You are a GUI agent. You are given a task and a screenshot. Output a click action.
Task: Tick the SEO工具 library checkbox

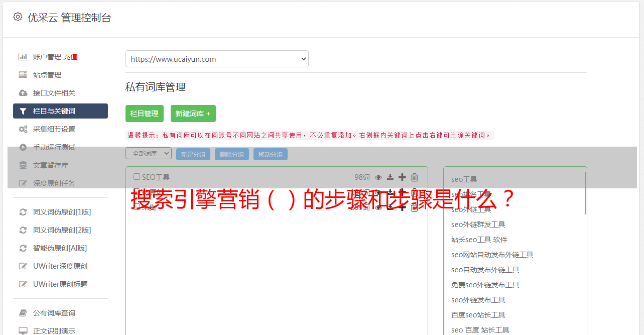pos(137,177)
